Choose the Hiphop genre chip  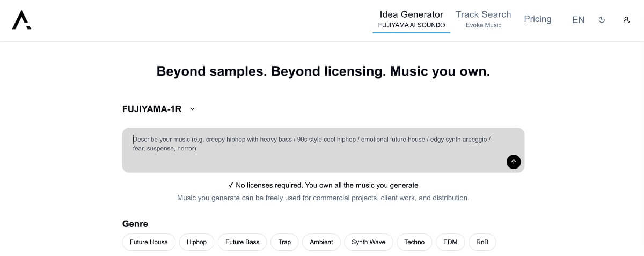point(196,242)
